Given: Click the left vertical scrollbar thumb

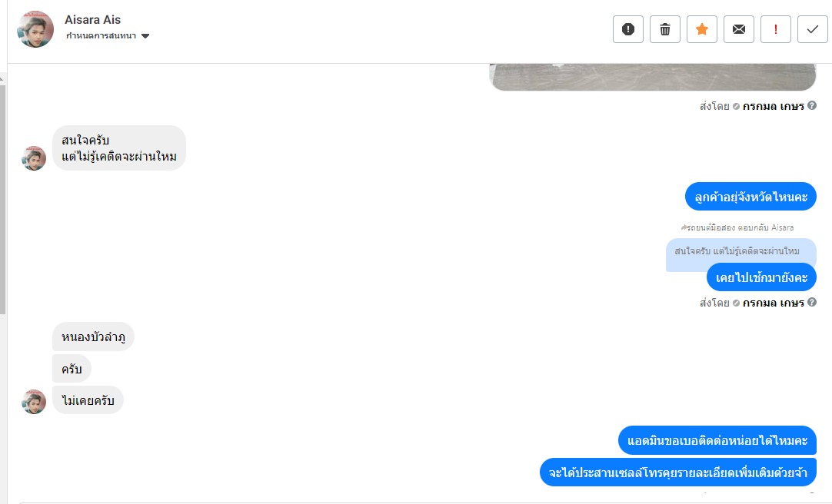Looking at the screenshot, I should (x=2, y=199).
